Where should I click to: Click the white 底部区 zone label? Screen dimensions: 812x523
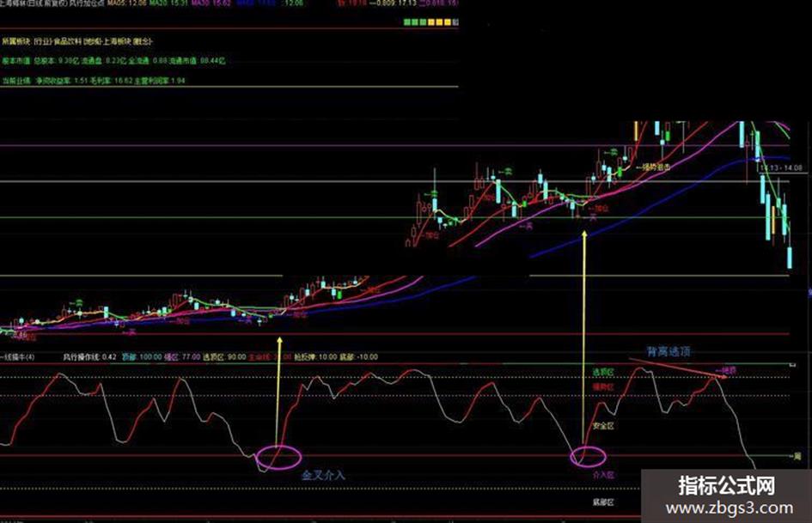point(603,502)
